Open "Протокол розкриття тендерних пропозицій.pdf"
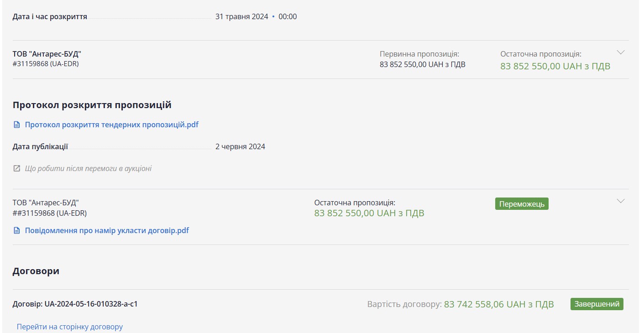 coord(112,125)
